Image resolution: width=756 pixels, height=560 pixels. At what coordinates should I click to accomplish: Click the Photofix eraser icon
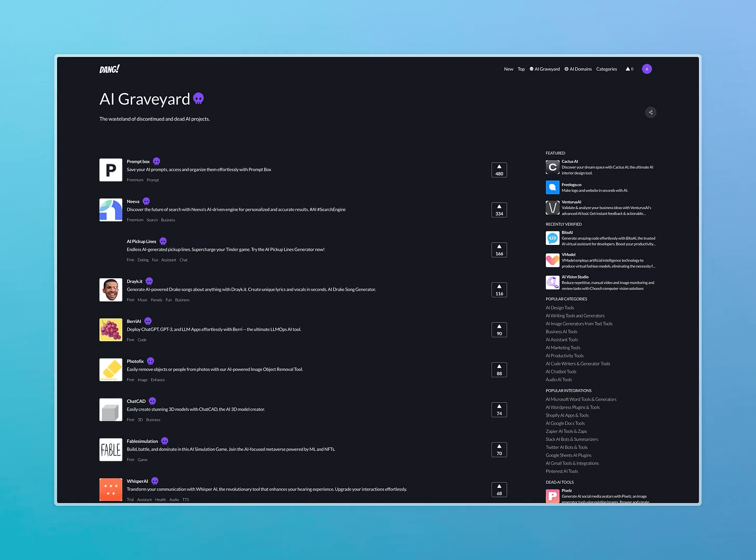(x=111, y=370)
